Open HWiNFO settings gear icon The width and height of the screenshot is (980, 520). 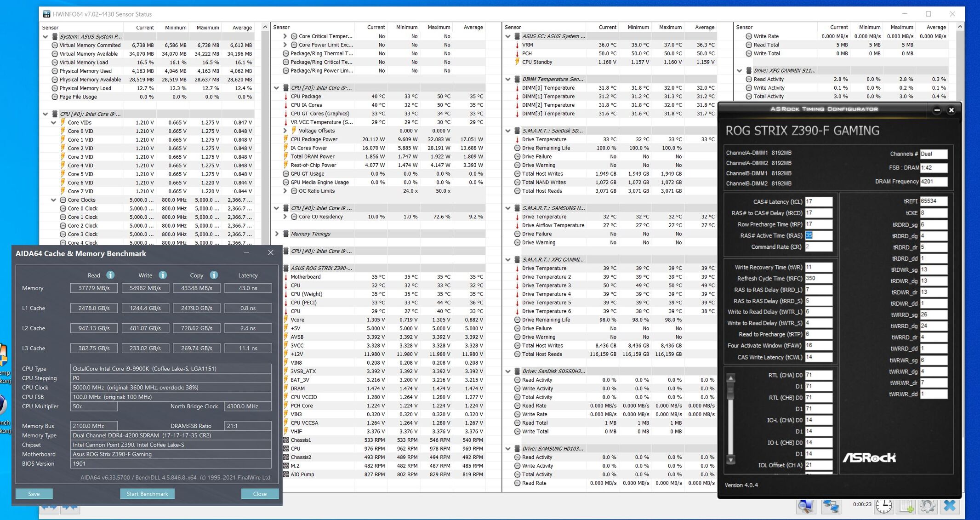pyautogui.click(x=927, y=506)
